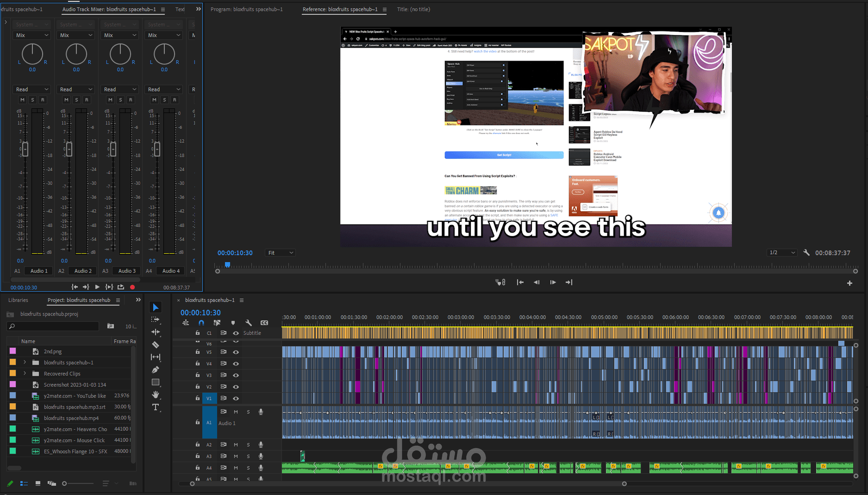Open Timeline Display Settings wrench

pyautogui.click(x=249, y=323)
